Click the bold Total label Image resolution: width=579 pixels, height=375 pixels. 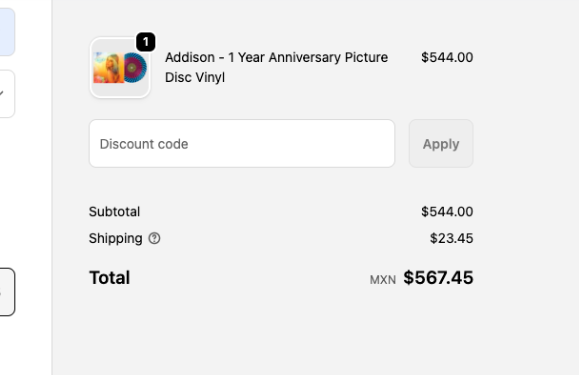pyautogui.click(x=110, y=278)
